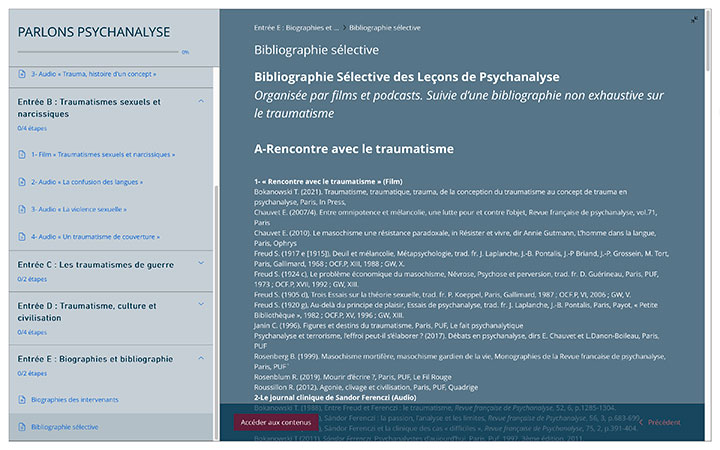Go to the Précédent page

664,422
